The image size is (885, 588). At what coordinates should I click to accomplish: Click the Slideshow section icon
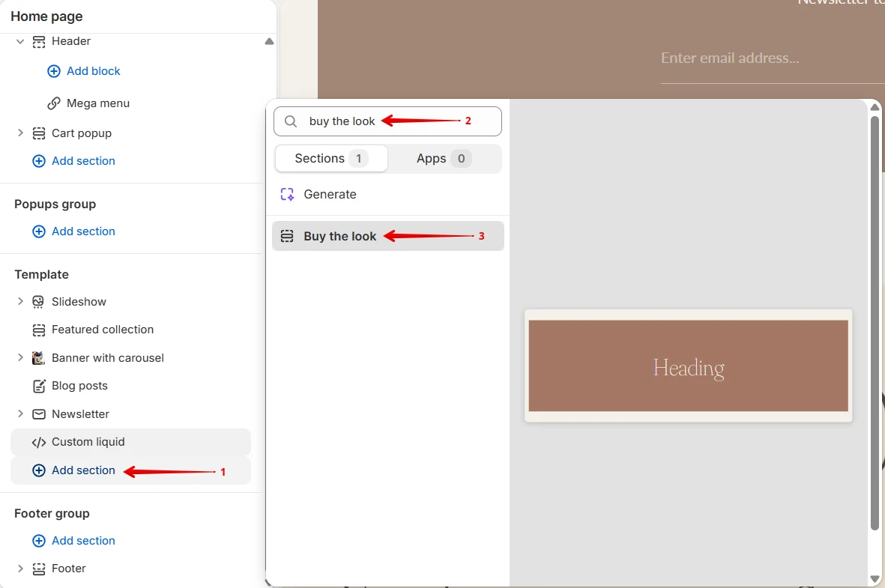38,302
